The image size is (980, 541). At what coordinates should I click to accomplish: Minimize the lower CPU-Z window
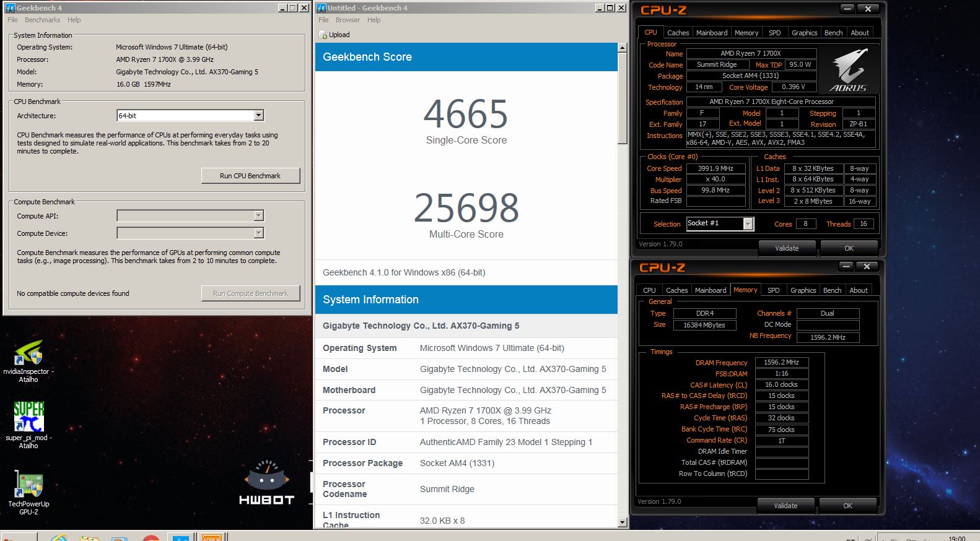pos(846,266)
